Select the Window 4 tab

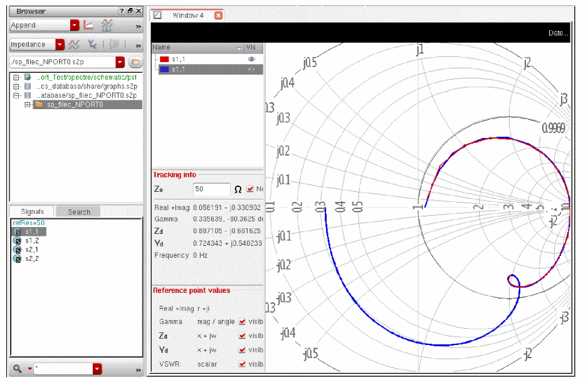tap(188, 15)
